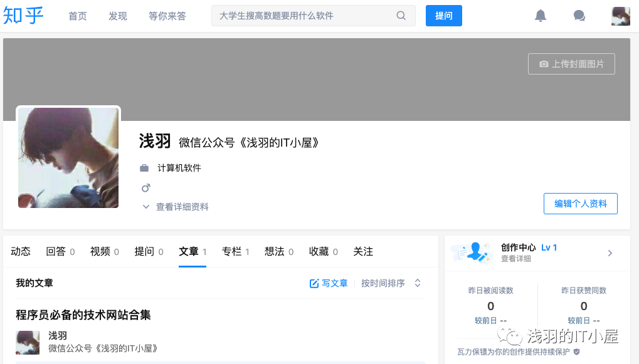Image resolution: width=639 pixels, height=364 pixels.
Task: Click the blue 提问 ask button
Action: [x=444, y=16]
